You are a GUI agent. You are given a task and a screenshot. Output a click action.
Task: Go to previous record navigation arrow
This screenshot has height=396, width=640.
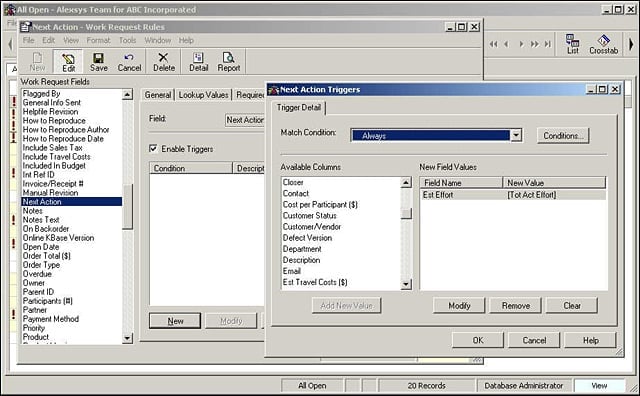pos(507,44)
